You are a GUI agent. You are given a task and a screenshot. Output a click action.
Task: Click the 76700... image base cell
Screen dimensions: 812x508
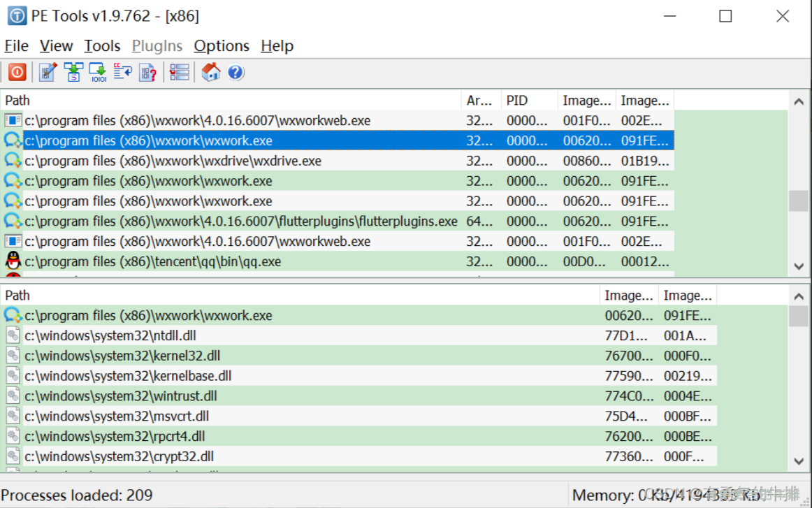629,356
